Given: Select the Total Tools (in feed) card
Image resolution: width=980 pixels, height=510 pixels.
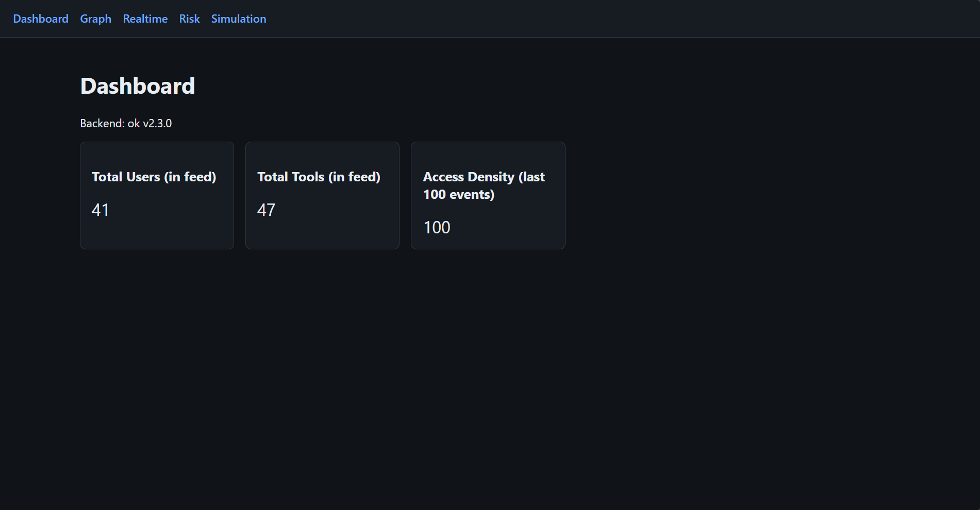Looking at the screenshot, I should (x=322, y=196).
